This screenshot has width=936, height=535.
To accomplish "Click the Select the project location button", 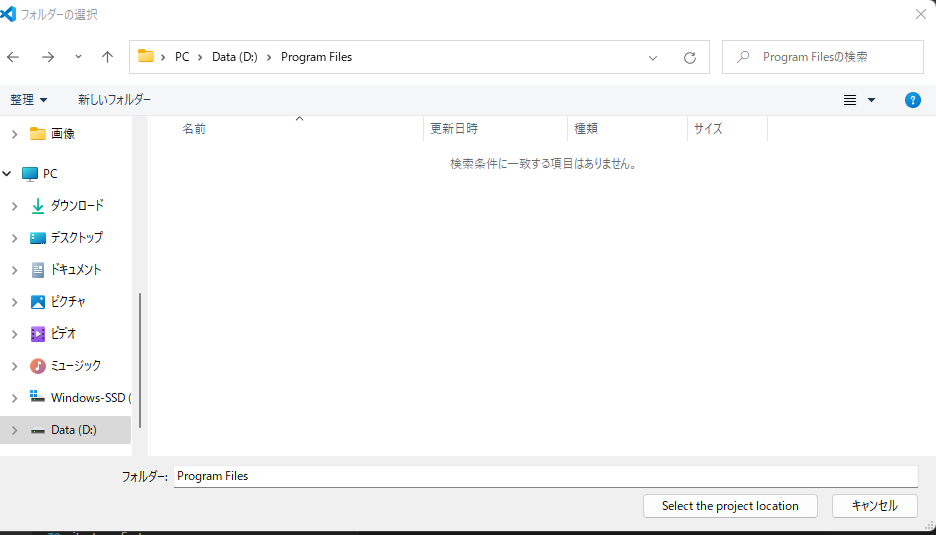I will click(730, 506).
